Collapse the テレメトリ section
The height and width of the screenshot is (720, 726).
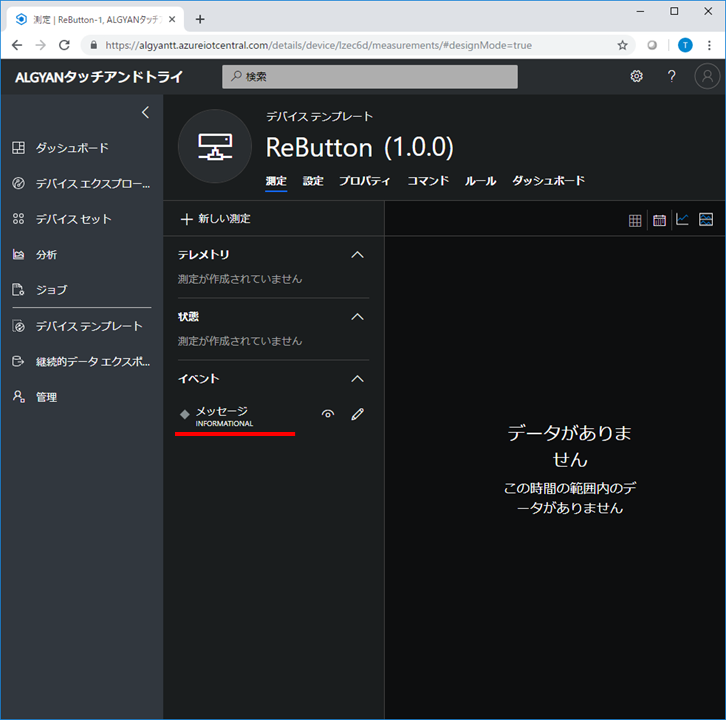(357, 255)
